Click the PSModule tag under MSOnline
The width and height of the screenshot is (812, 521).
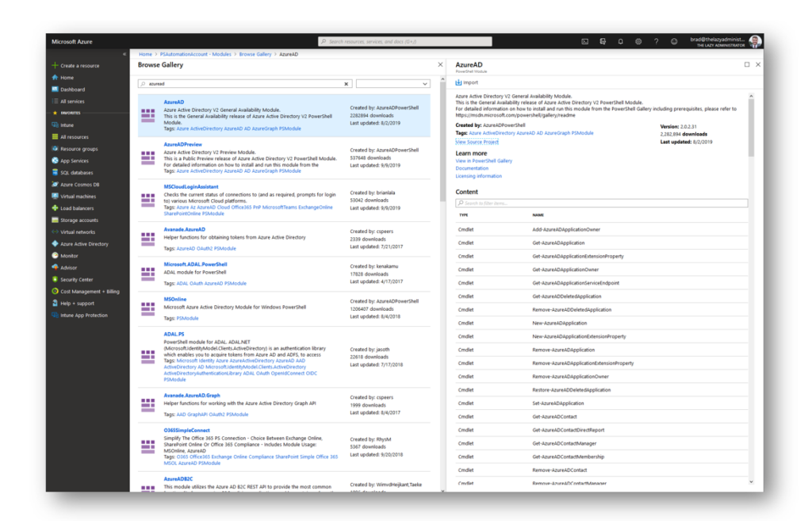(187, 319)
